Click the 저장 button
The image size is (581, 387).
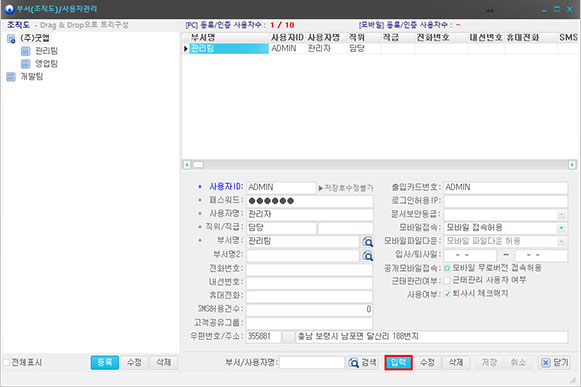[x=489, y=363]
